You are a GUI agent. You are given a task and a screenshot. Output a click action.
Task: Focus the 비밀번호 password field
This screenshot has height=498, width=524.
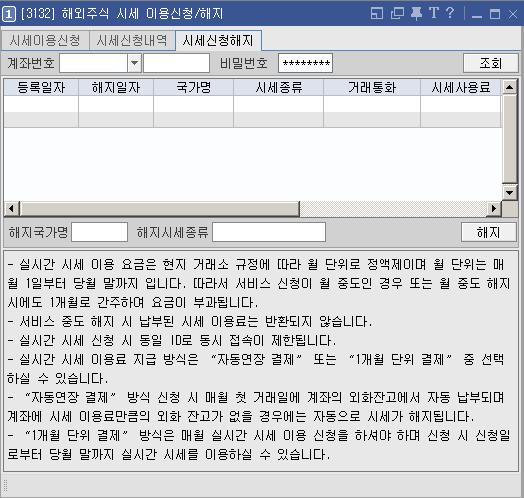[x=305, y=63]
